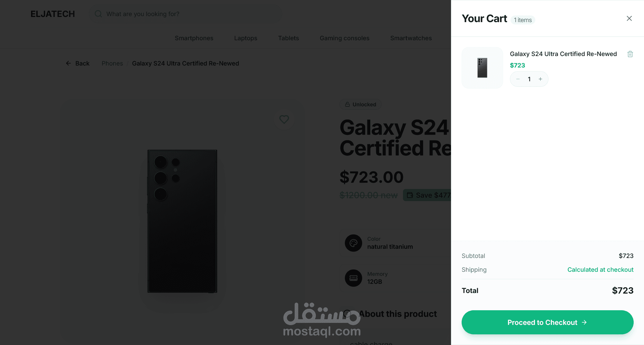
Task: Click the Phones breadcrumb link
Action: point(112,63)
